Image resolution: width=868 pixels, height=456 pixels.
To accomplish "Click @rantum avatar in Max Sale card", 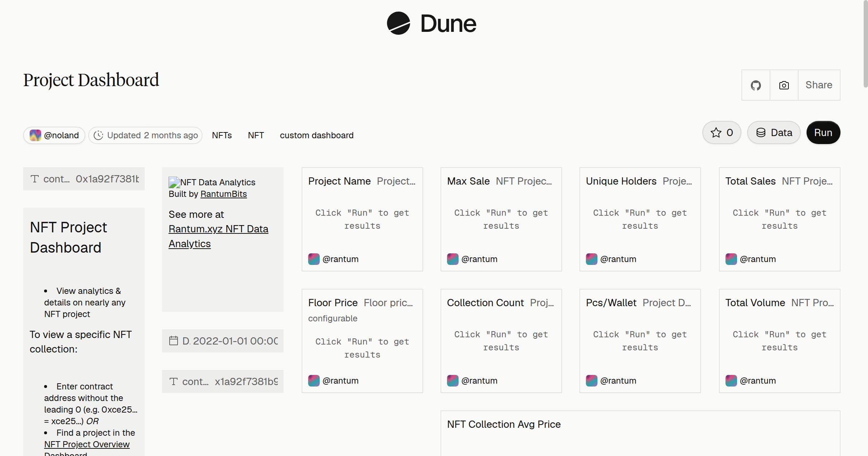I will [453, 259].
